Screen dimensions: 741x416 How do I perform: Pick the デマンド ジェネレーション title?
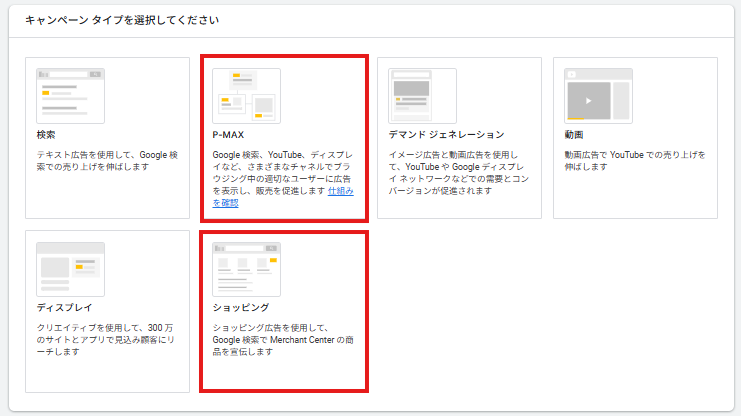pos(446,134)
